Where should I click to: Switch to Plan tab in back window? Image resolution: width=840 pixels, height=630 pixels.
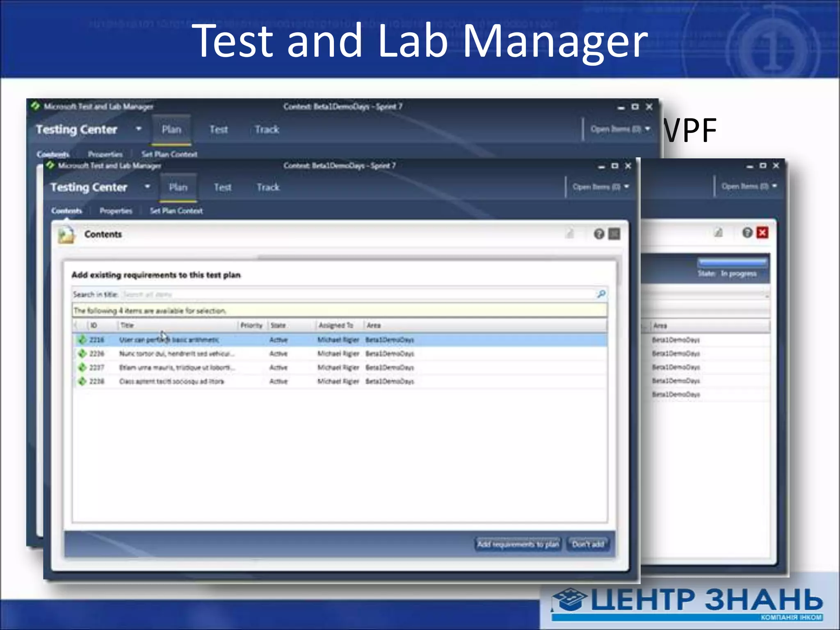tap(171, 130)
